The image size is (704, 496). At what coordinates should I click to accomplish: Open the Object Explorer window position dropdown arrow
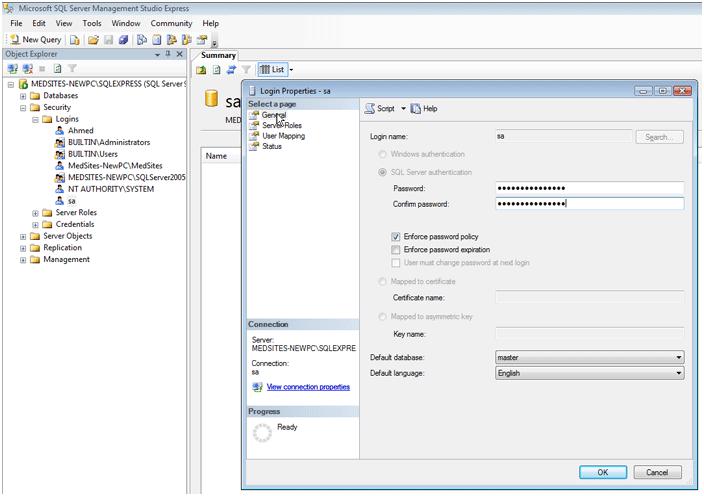pyautogui.click(x=158, y=54)
